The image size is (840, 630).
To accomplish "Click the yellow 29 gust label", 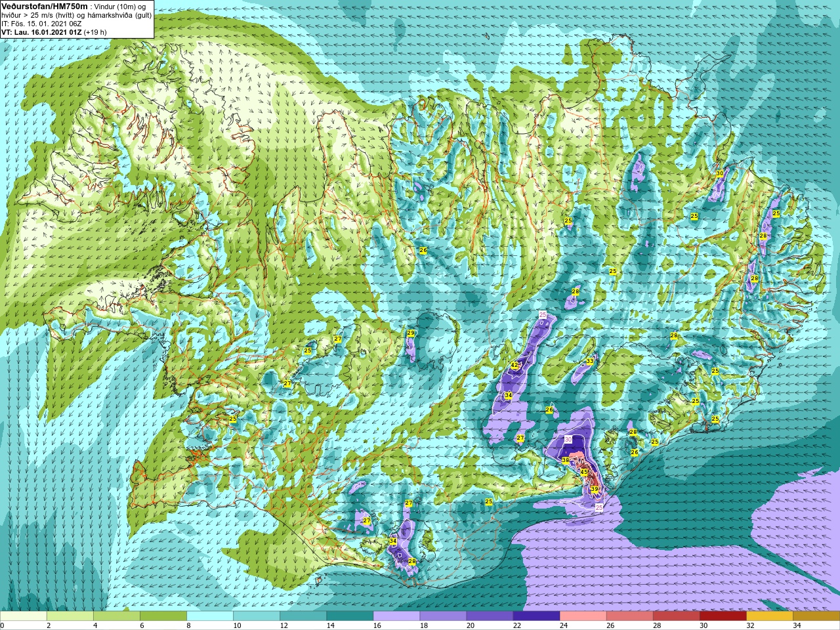I will pyautogui.click(x=411, y=333).
